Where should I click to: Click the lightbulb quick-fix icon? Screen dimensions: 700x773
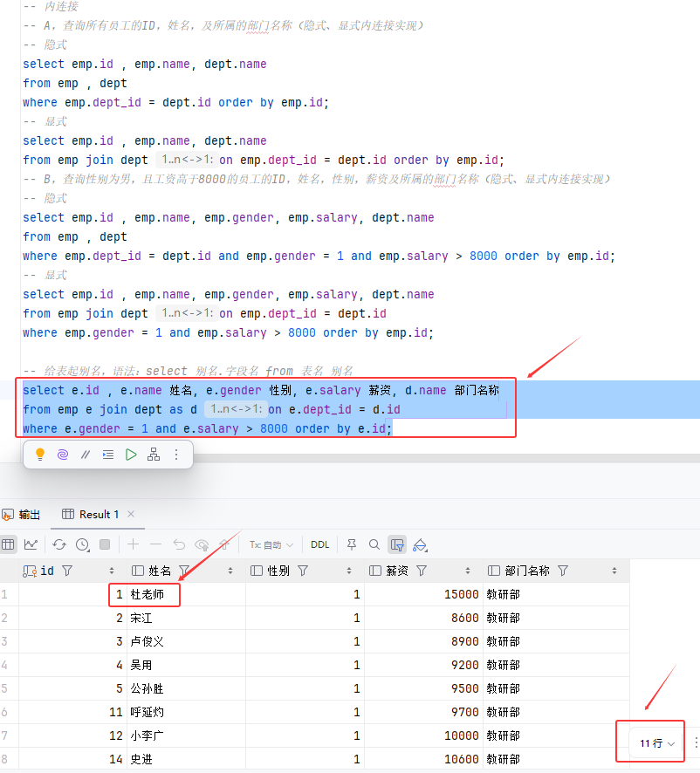(39, 454)
